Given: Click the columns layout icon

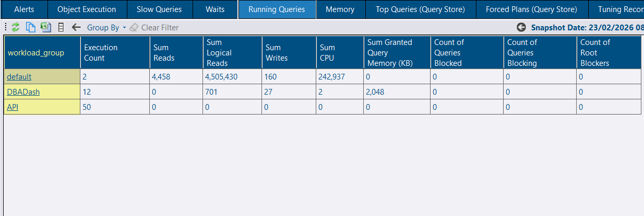Looking at the screenshot, I should tap(61, 27).
